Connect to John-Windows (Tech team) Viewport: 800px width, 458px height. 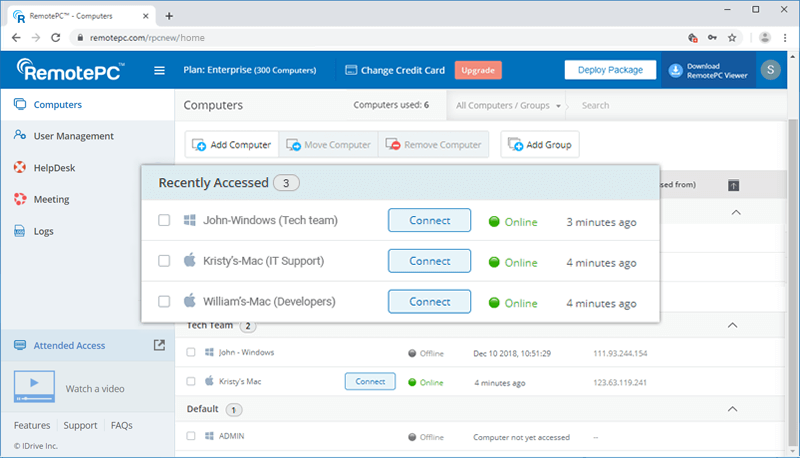pos(429,220)
